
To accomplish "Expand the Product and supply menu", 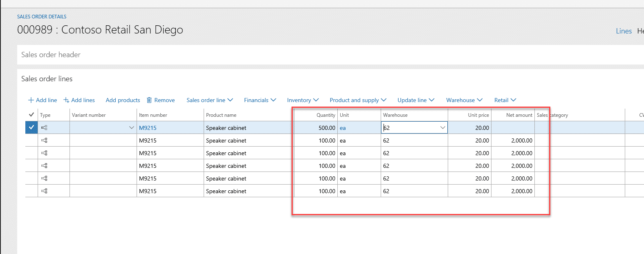I will click(358, 100).
